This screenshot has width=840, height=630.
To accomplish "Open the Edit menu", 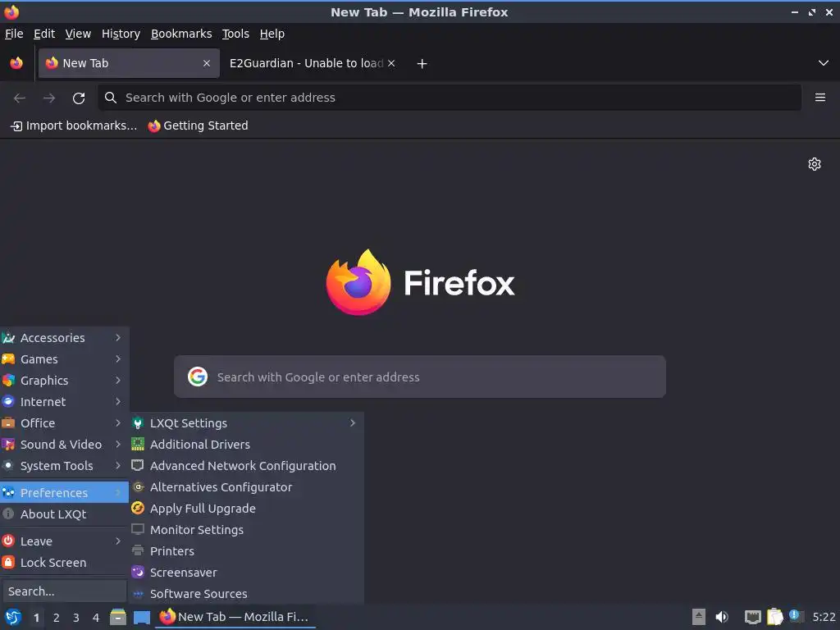I will 44,34.
